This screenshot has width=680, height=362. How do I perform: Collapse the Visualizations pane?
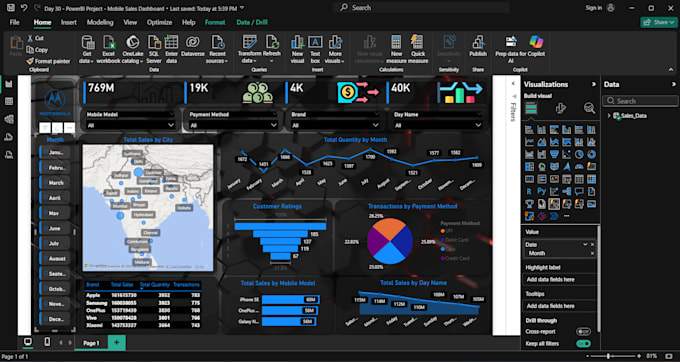click(x=594, y=84)
